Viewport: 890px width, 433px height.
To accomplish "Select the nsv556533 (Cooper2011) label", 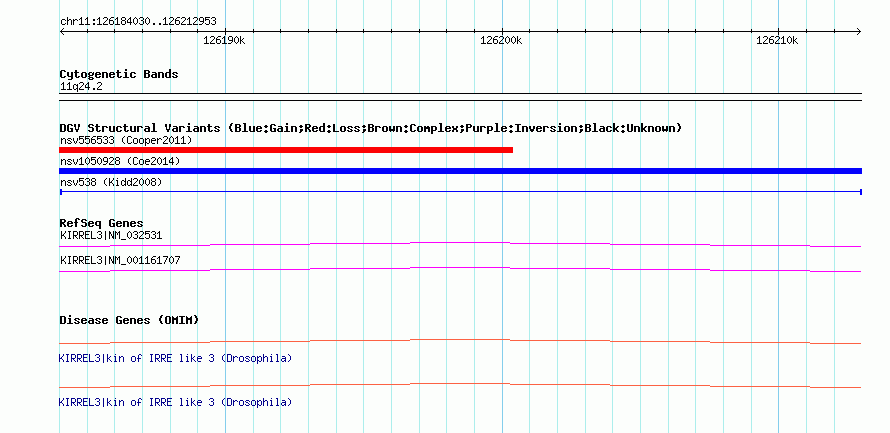I will tap(126, 140).
